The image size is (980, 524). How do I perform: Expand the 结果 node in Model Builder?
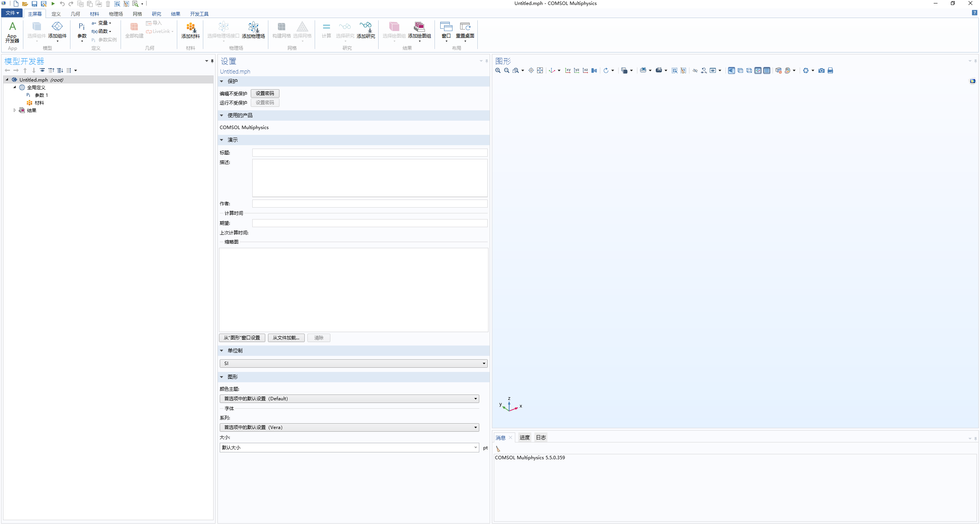pos(15,110)
